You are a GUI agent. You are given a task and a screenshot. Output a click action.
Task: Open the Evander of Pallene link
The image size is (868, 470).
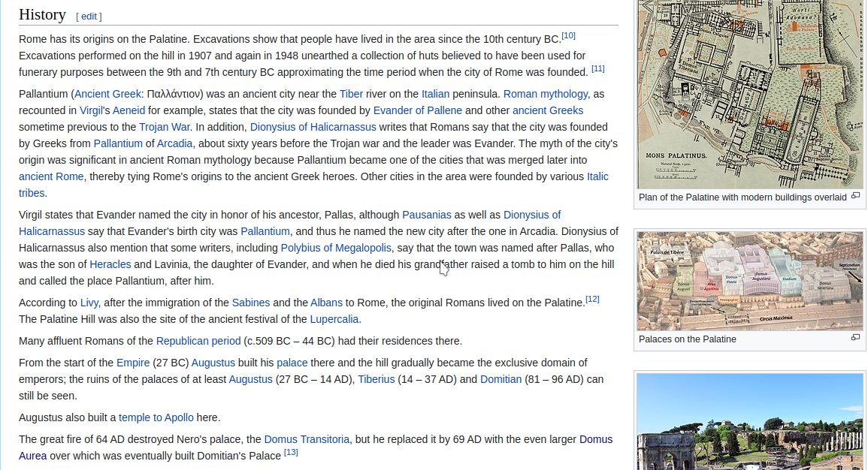[417, 110]
